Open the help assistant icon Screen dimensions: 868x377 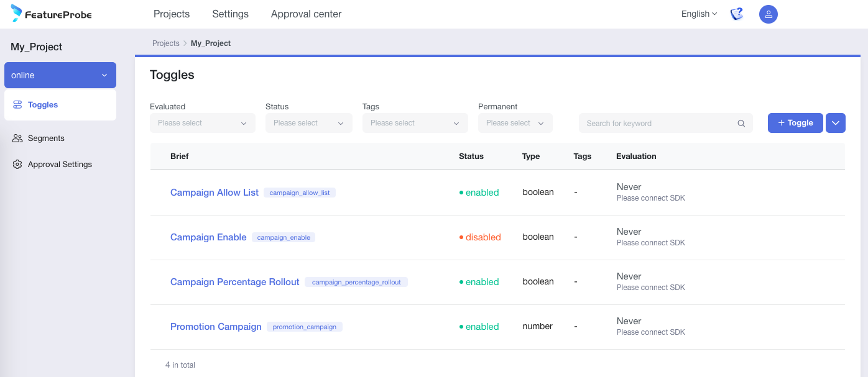(737, 14)
